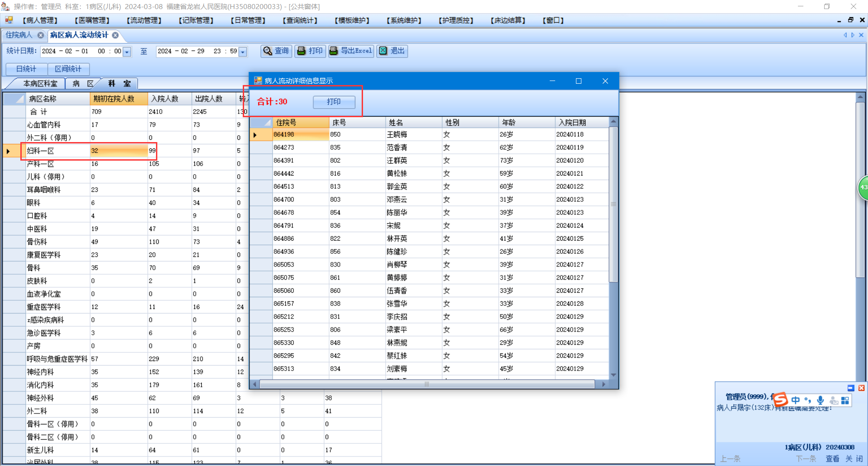Click 查看 link in notification popup
The height and width of the screenshot is (466, 868).
coord(832,459)
